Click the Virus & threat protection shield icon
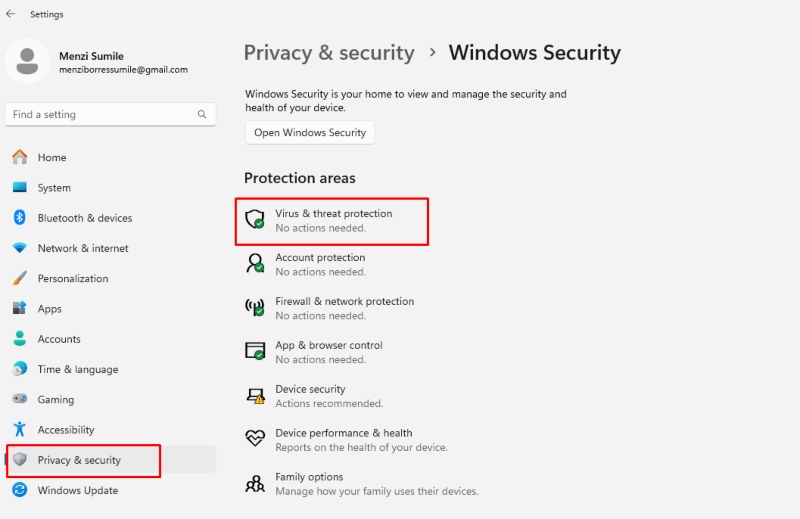The height and width of the screenshot is (519, 800). point(255,219)
